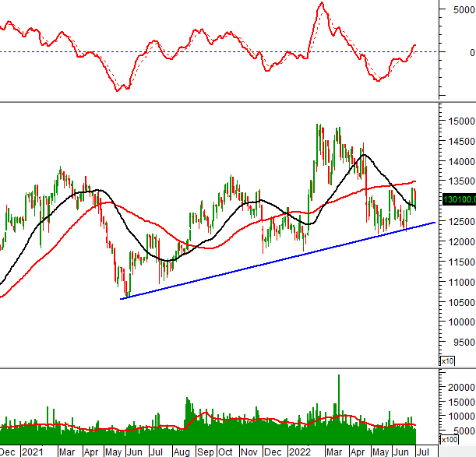Image resolution: width=476 pixels, height=457 pixels.
Task: Click the 0 level on oscillator axis
Action: coord(468,52)
